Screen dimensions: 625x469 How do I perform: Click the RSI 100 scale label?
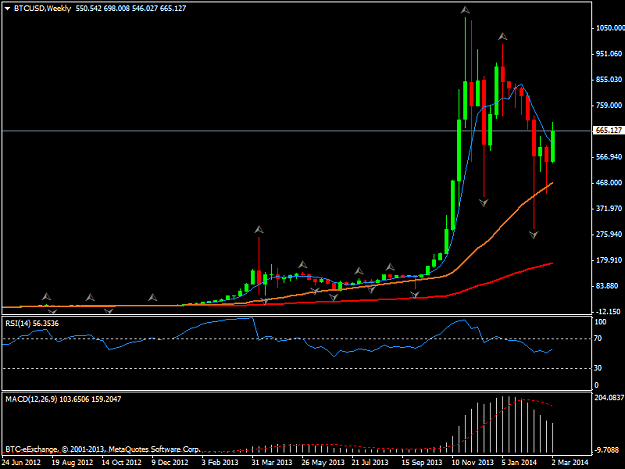[x=600, y=322]
